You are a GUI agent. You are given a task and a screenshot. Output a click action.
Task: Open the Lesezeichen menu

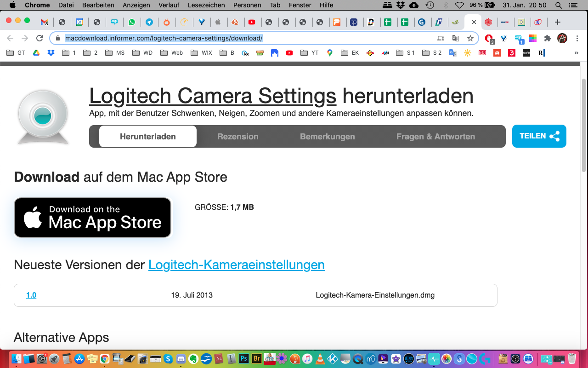(206, 5)
